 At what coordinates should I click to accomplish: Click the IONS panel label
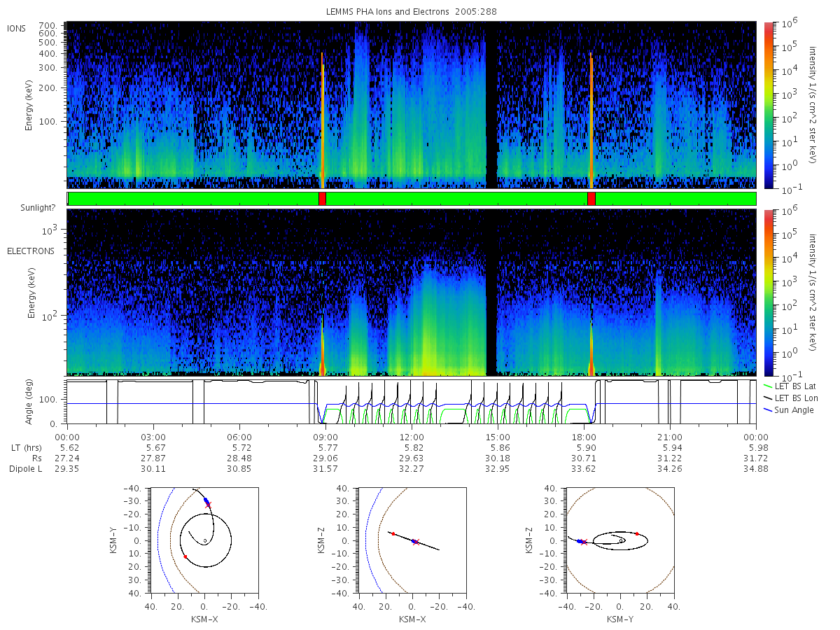tap(16, 28)
